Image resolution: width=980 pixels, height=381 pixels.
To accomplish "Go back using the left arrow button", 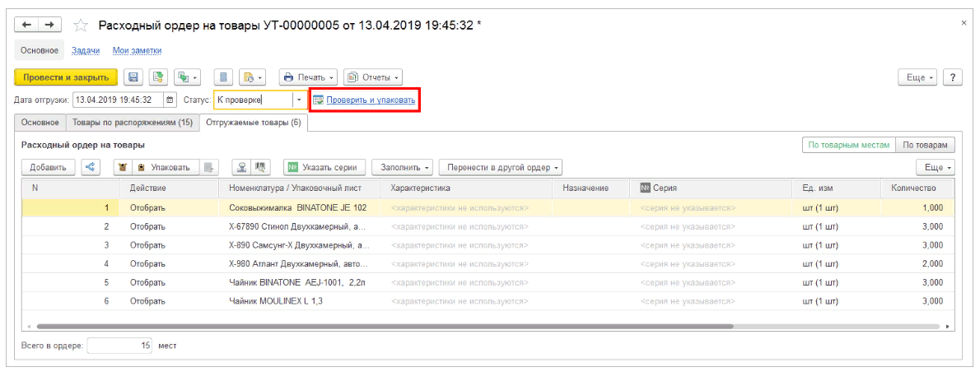I will coord(26,26).
